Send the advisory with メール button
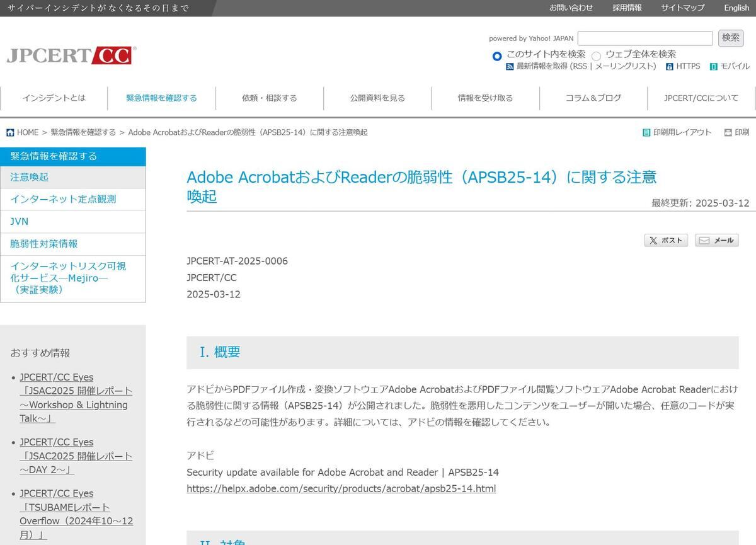Image resolution: width=756 pixels, height=545 pixels. [x=717, y=240]
